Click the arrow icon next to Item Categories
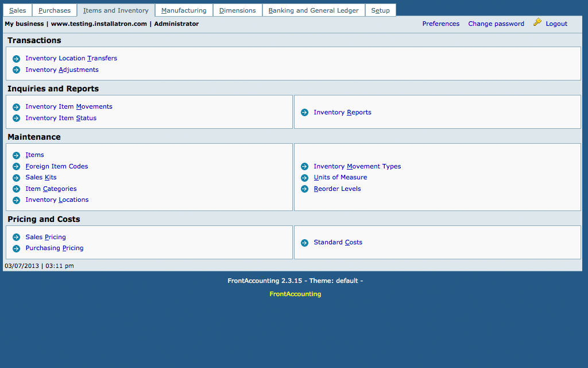Viewport: 588px width, 368px height. pyautogui.click(x=16, y=189)
